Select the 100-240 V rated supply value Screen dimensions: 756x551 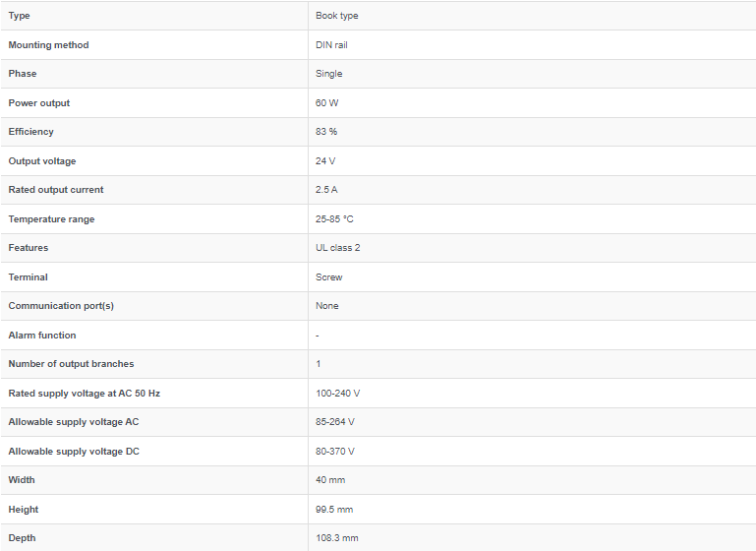[337, 394]
